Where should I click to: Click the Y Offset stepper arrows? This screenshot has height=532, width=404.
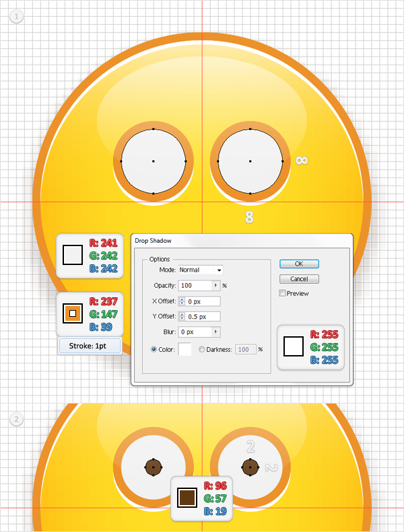pyautogui.click(x=182, y=317)
